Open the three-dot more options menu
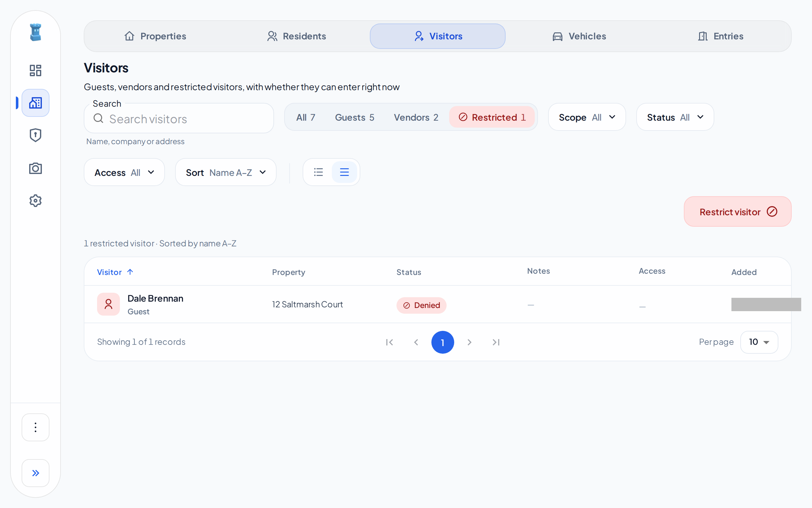Screen dimensions: 812x508 pyautogui.click(x=36, y=427)
